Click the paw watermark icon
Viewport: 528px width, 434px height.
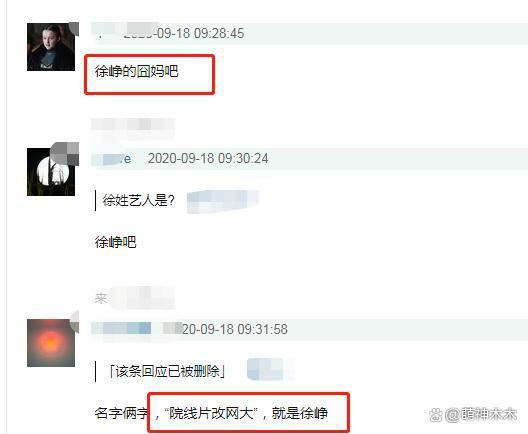click(436, 415)
